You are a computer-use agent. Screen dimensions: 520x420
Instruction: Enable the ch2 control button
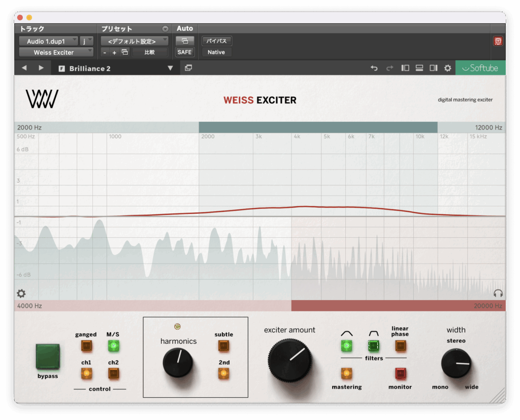coord(113,374)
